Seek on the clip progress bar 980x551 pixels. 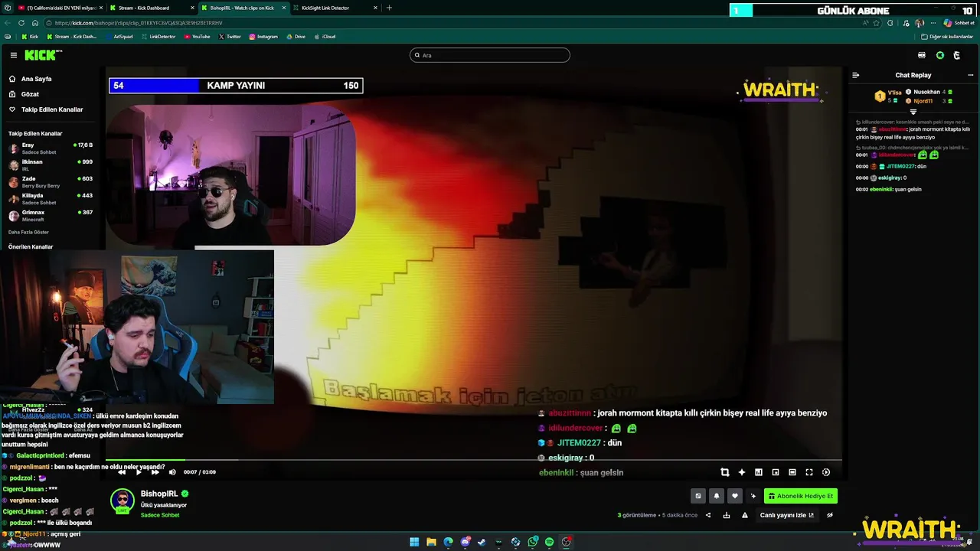[x=473, y=460]
